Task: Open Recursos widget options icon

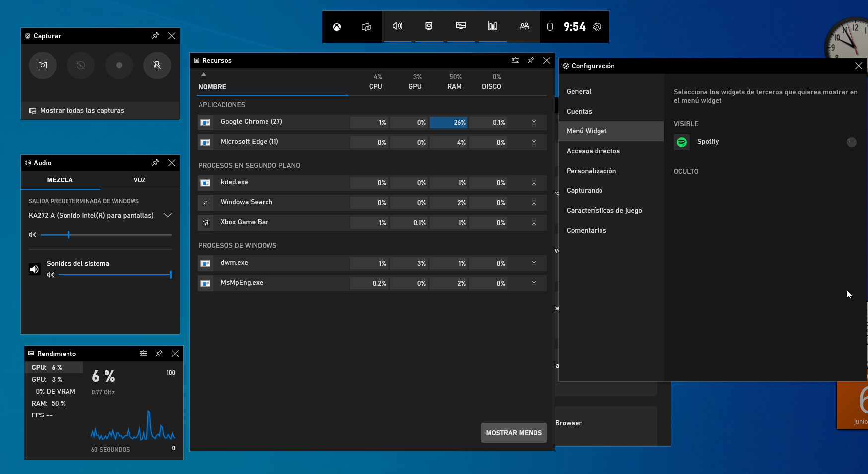Action: [515, 60]
